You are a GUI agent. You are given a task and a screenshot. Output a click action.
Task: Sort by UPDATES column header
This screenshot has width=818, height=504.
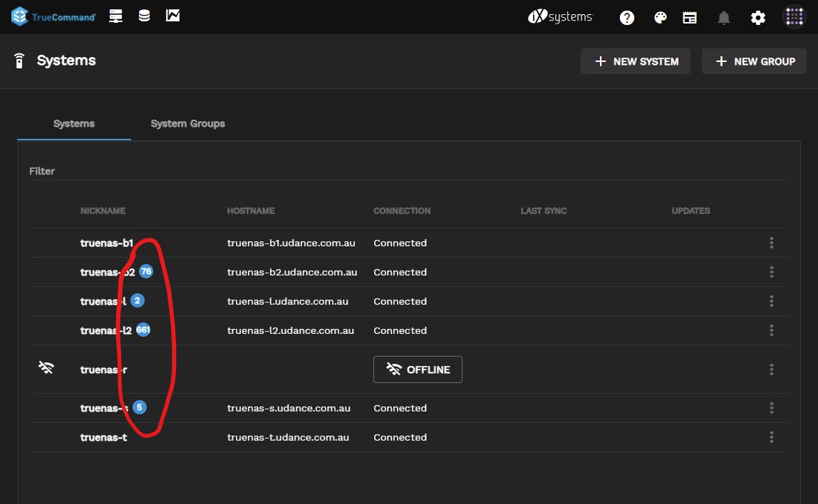(690, 211)
